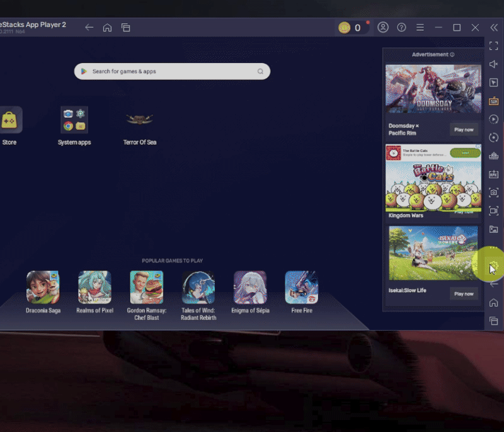Open the help question mark icon
Viewport: 504px width, 432px height.
click(401, 28)
